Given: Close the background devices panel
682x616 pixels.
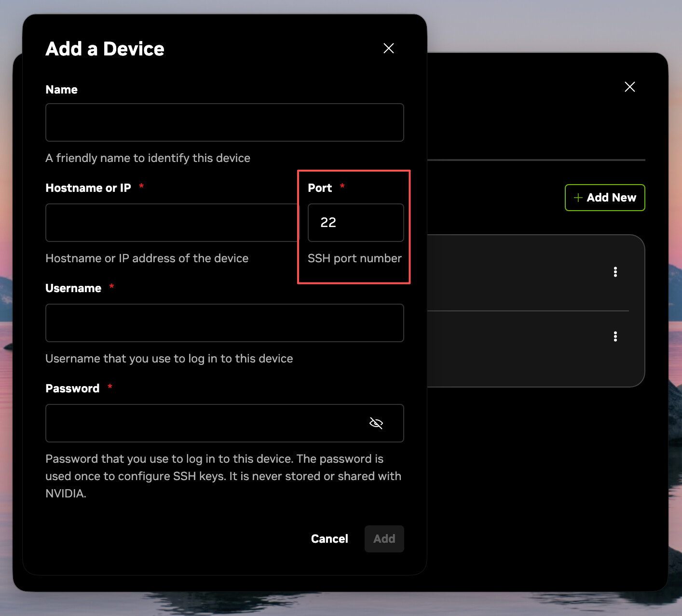Looking at the screenshot, I should pos(629,87).
